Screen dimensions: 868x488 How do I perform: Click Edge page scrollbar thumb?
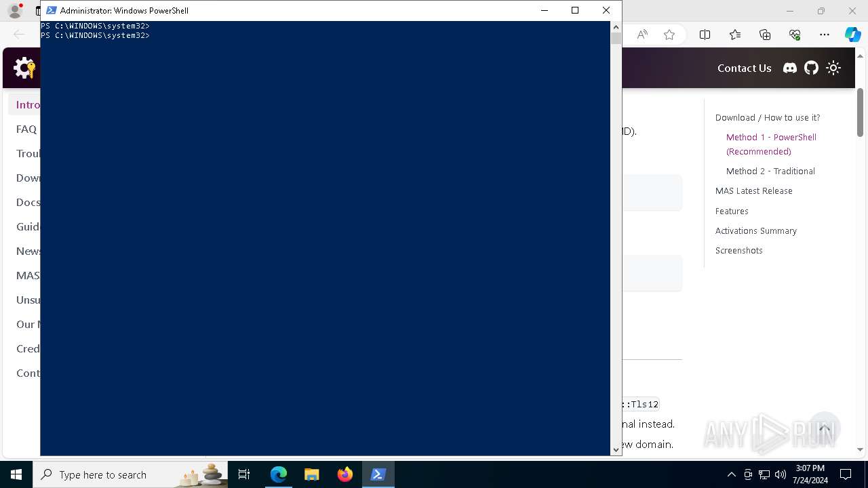pos(860,113)
